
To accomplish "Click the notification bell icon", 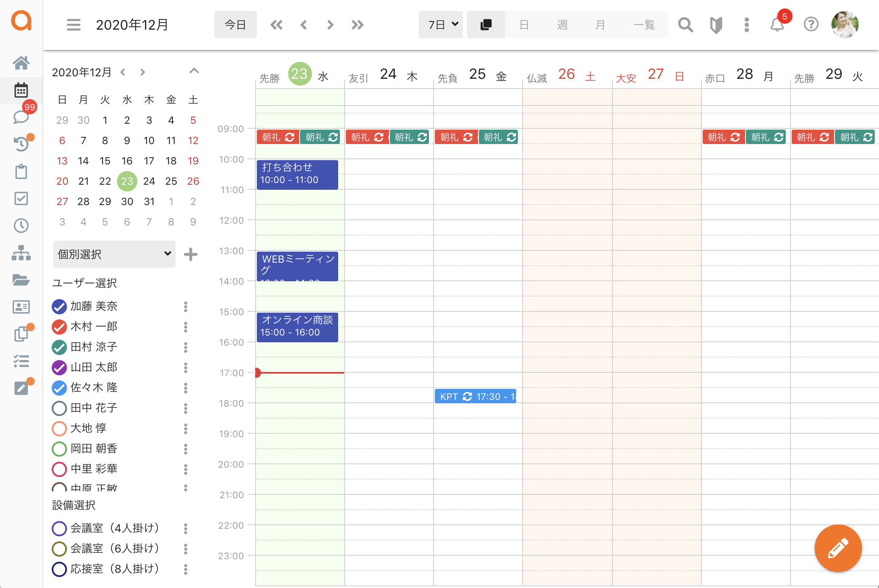I will pyautogui.click(x=777, y=25).
